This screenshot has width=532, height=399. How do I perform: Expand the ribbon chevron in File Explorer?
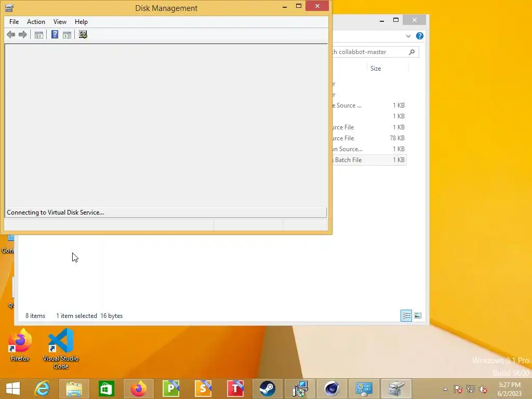click(x=408, y=36)
